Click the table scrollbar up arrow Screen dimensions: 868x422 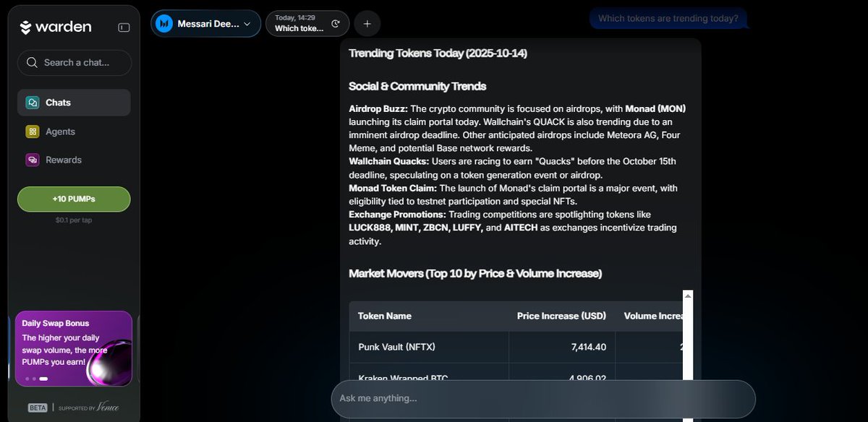coord(688,295)
